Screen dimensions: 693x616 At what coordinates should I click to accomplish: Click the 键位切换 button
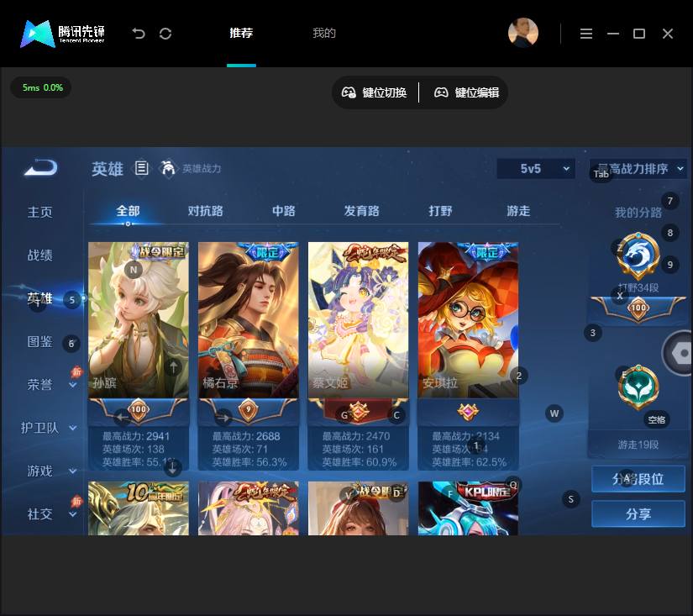pyautogui.click(x=375, y=92)
